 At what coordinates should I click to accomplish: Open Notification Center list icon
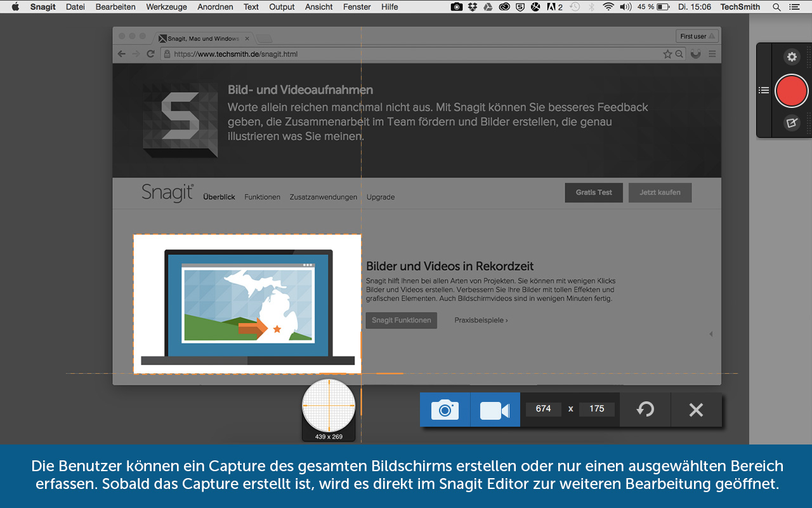(795, 7)
